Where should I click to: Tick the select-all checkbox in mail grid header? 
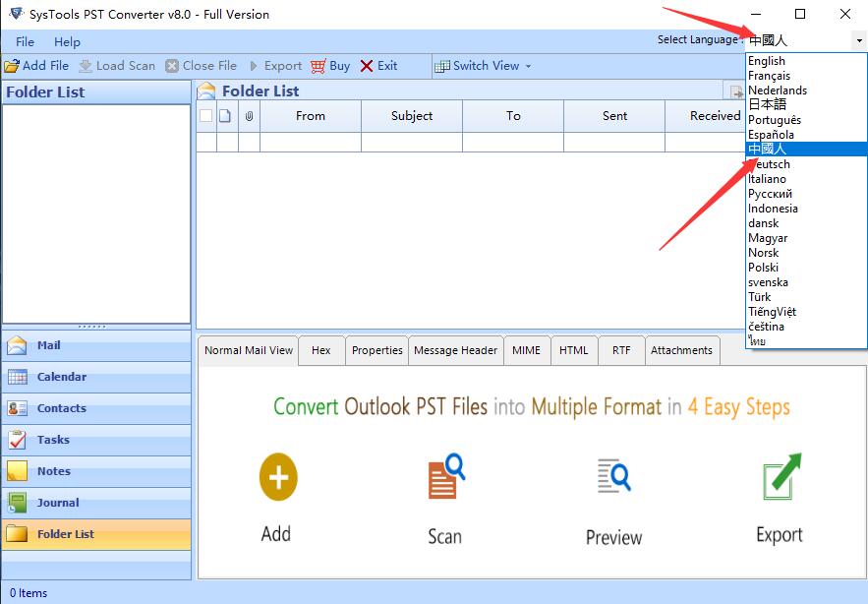[205, 116]
